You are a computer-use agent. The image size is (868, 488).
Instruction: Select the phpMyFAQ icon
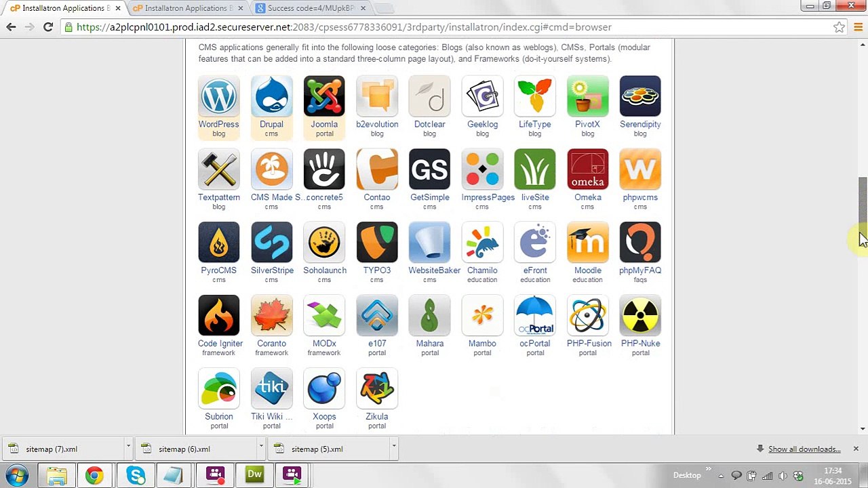tap(640, 243)
